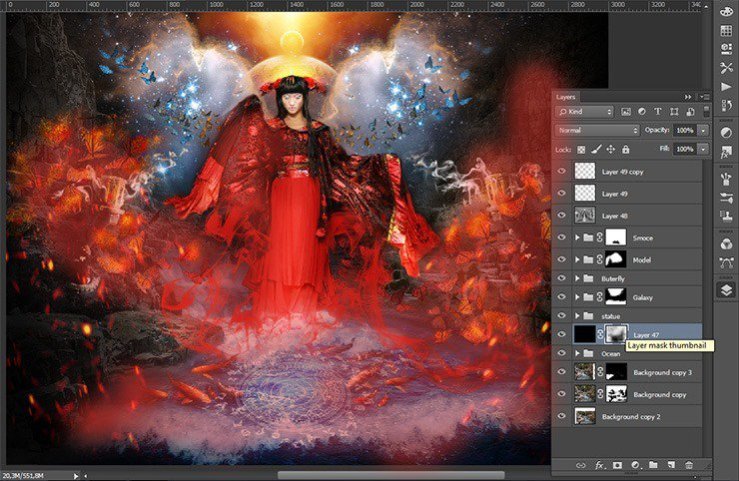Viewport: 739px width, 481px height.
Task: Open status bar info arrow menu
Action: [75, 476]
